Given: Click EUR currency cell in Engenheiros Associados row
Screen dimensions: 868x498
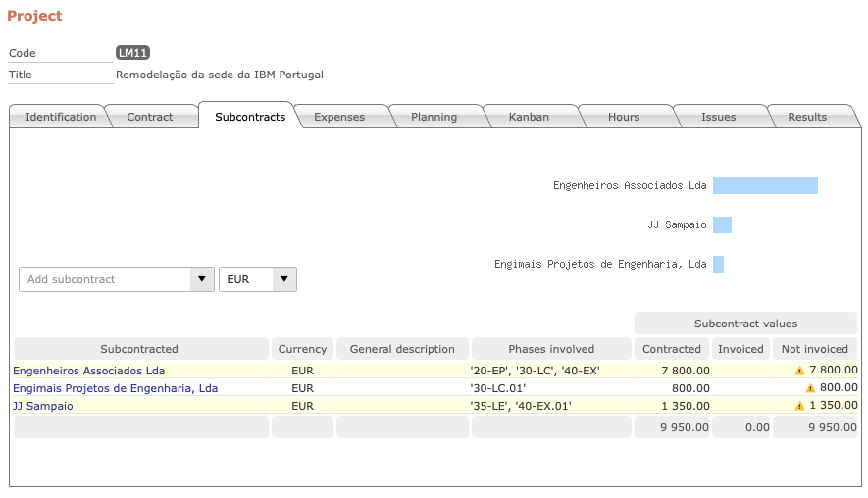Looking at the screenshot, I should (x=302, y=371).
